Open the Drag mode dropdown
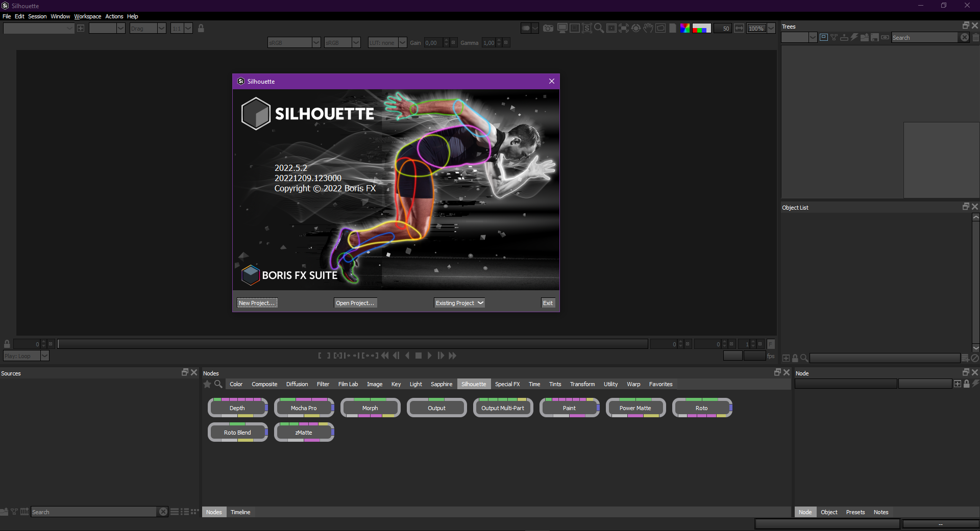Screen dimensions: 980x531 point(148,29)
